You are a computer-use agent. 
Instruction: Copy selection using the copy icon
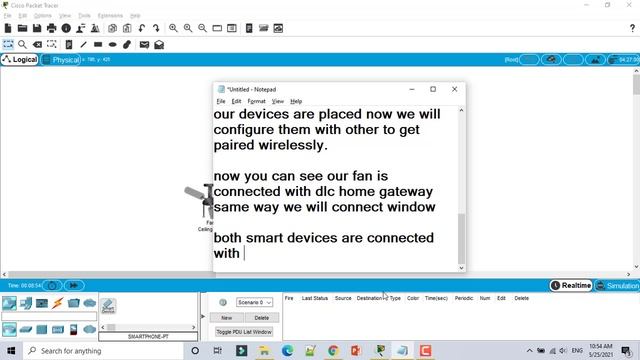(112, 28)
